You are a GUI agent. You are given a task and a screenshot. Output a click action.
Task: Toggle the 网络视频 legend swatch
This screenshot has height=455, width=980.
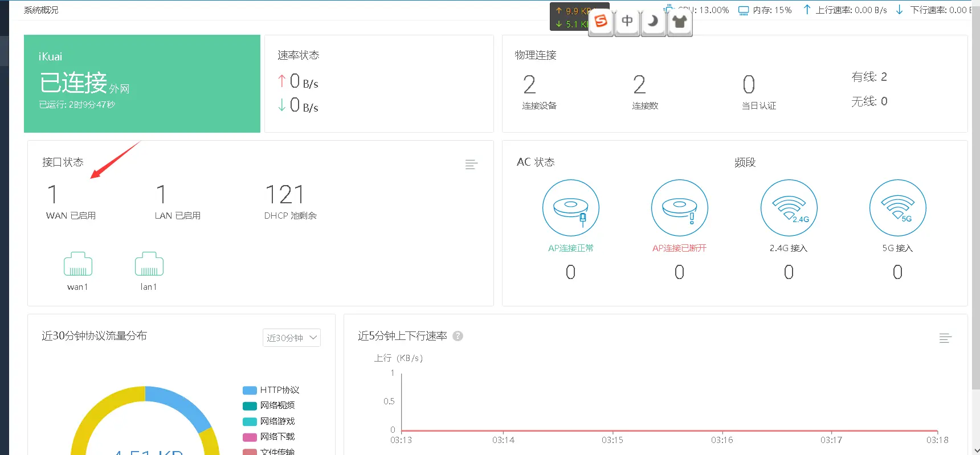coord(250,405)
